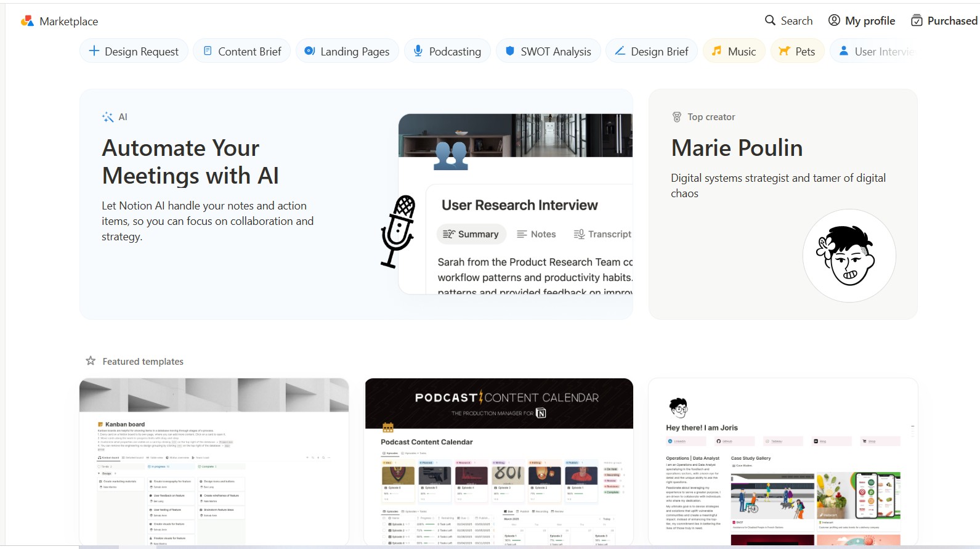Click the Search magnifier icon
The image size is (980, 549).
pyautogui.click(x=770, y=20)
